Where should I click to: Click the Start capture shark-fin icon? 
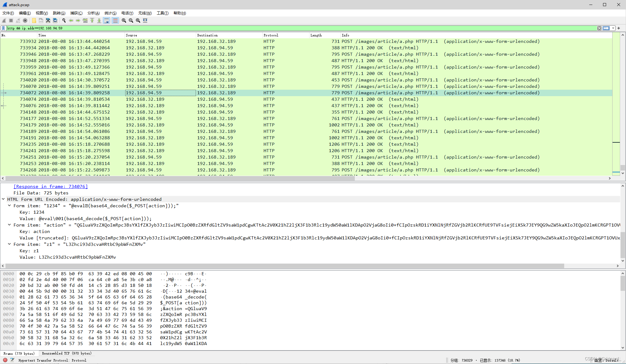(4, 21)
